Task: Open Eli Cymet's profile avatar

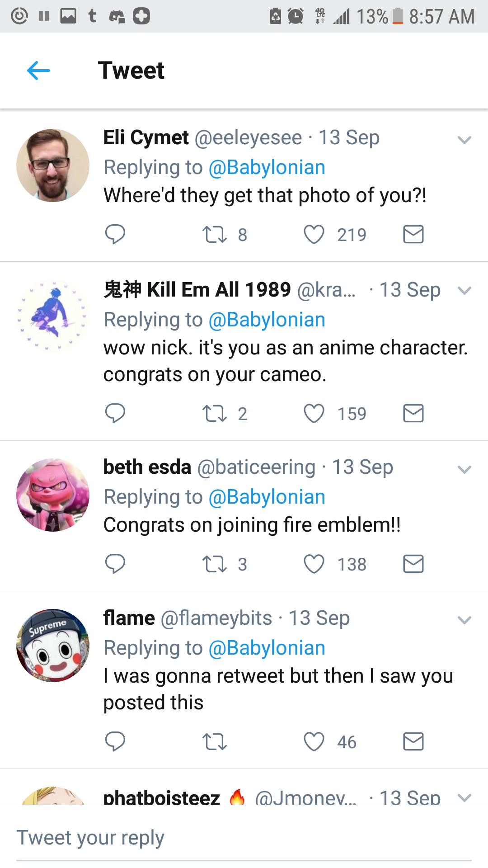Action: click(x=53, y=165)
